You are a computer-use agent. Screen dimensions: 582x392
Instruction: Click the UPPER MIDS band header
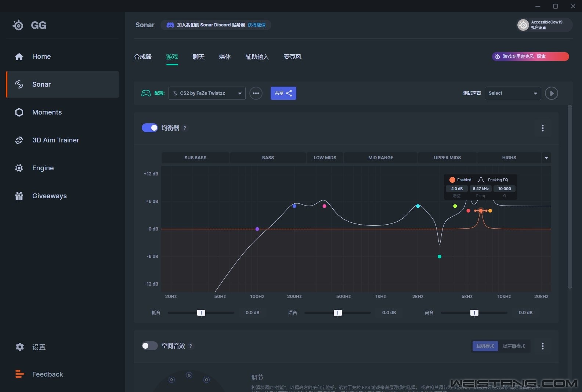click(447, 158)
